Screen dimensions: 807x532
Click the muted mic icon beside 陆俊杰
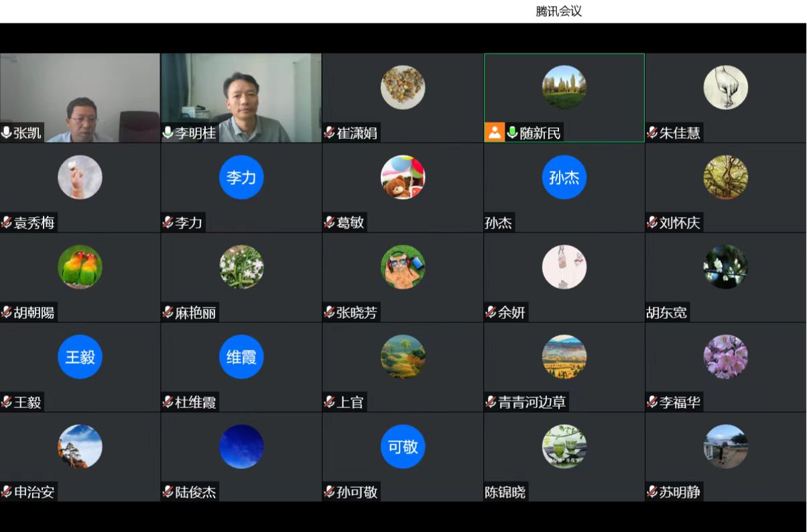point(168,492)
